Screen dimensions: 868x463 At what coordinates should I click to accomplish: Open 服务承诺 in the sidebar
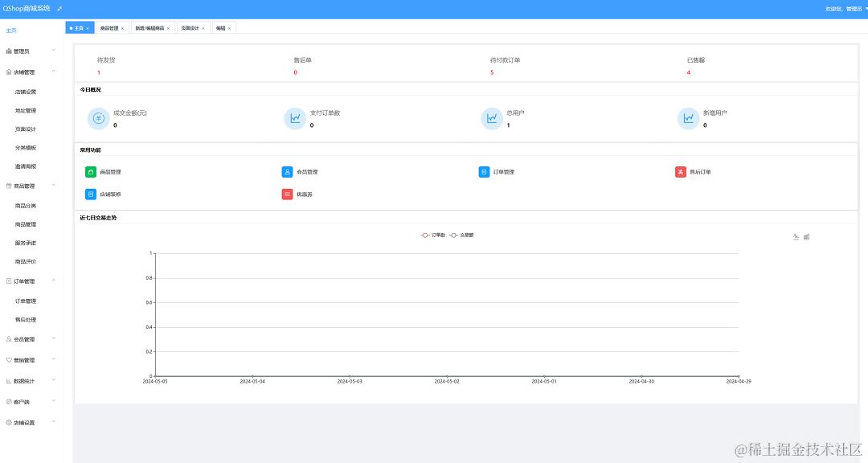coord(26,243)
